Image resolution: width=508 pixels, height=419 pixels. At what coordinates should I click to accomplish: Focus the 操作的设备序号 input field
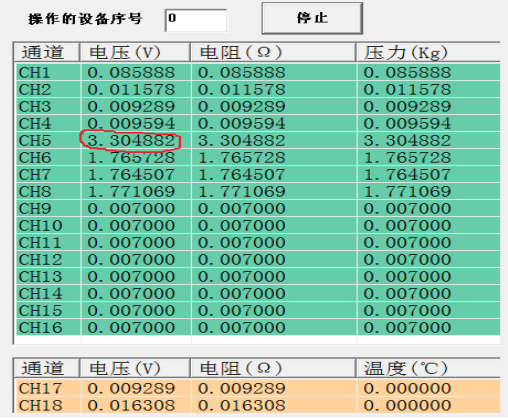tap(196, 20)
